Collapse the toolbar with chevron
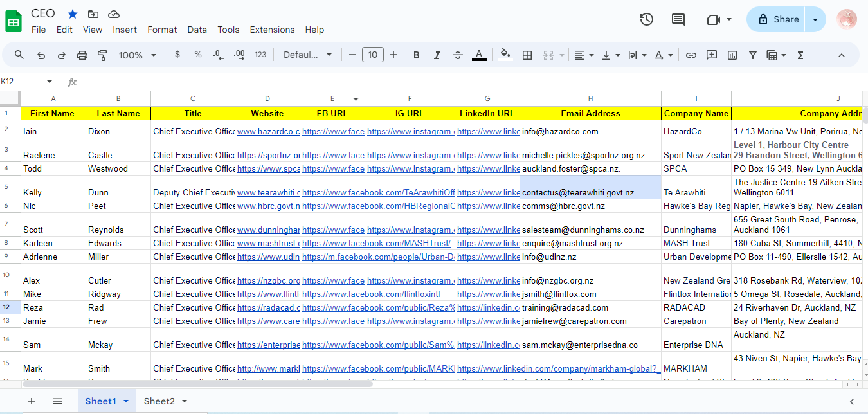This screenshot has width=868, height=414. click(x=842, y=55)
